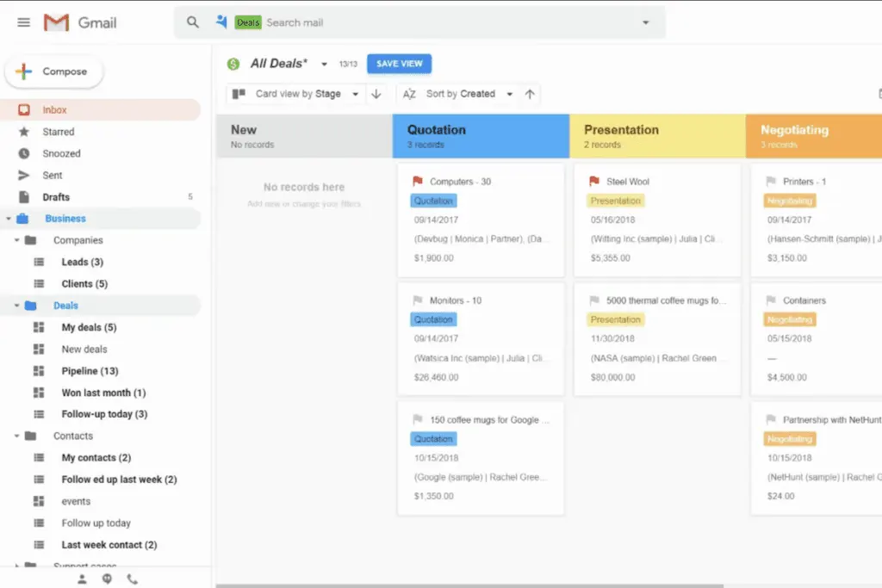882x588 pixels.
Task: Toggle red flag on Computers - 30 card
Action: (418, 181)
